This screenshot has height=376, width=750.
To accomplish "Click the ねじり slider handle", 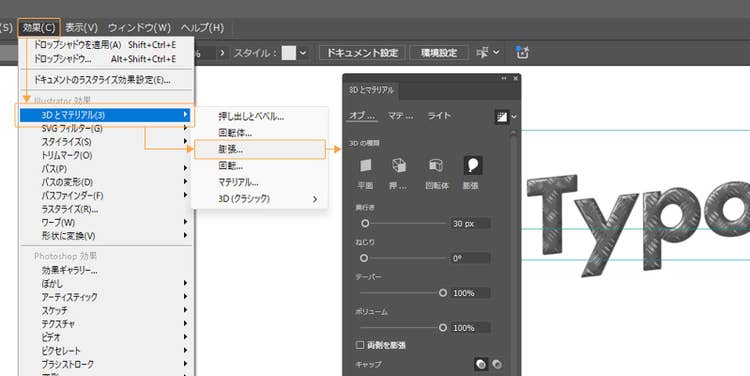I will point(364,258).
